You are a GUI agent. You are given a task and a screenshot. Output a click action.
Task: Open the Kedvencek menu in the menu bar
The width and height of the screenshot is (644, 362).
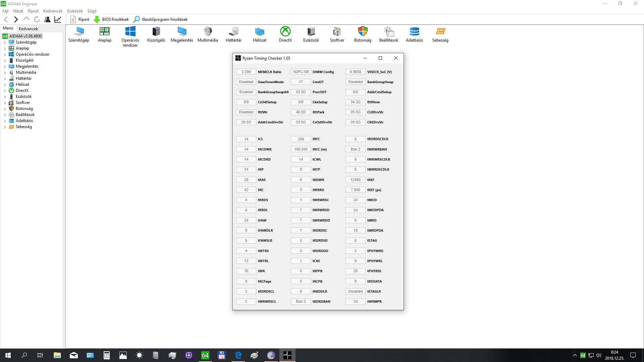pyautogui.click(x=53, y=11)
